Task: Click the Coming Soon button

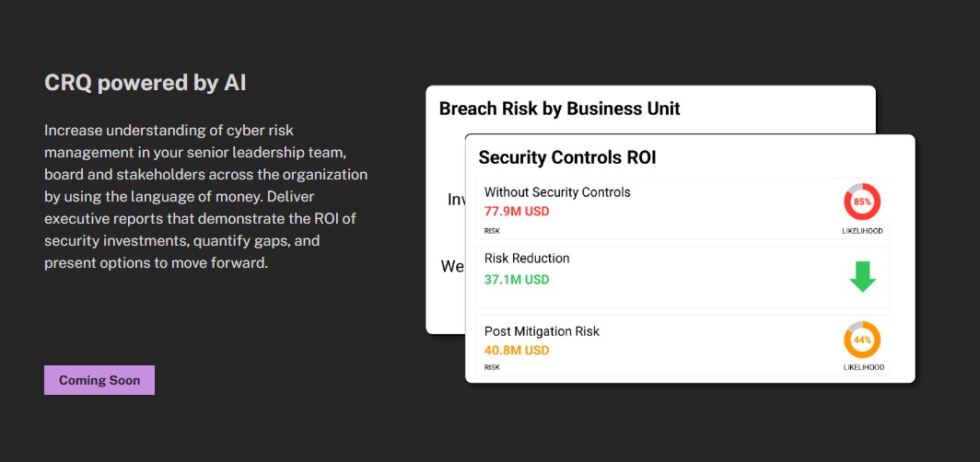Action: click(99, 380)
